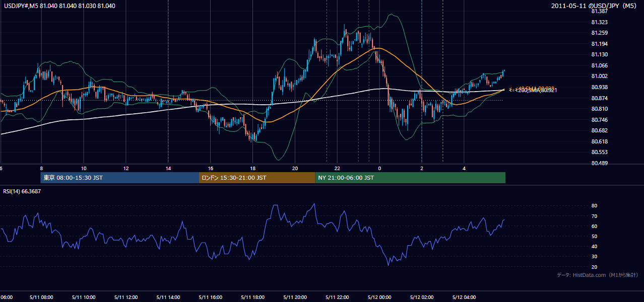Click RSI scale value 20
Image resolution: width=644 pixels, height=302 pixels.
[594, 267]
